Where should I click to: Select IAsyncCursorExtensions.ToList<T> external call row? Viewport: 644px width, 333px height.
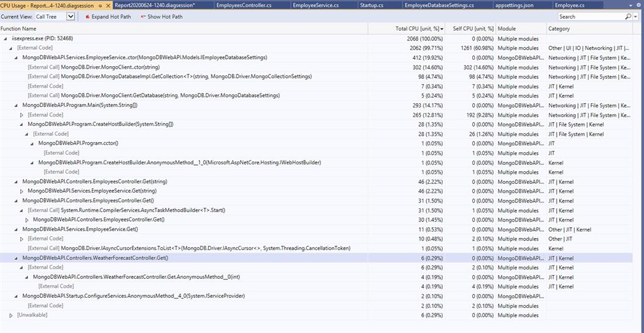[x=316, y=248]
